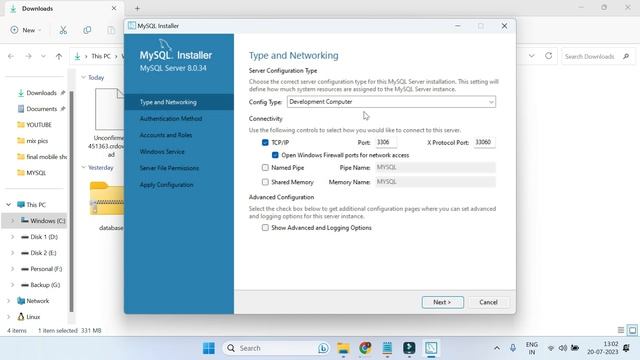Screen dimensions: 640x360
Task: Enable Show Advanced and Logging Options
Action: point(265,227)
